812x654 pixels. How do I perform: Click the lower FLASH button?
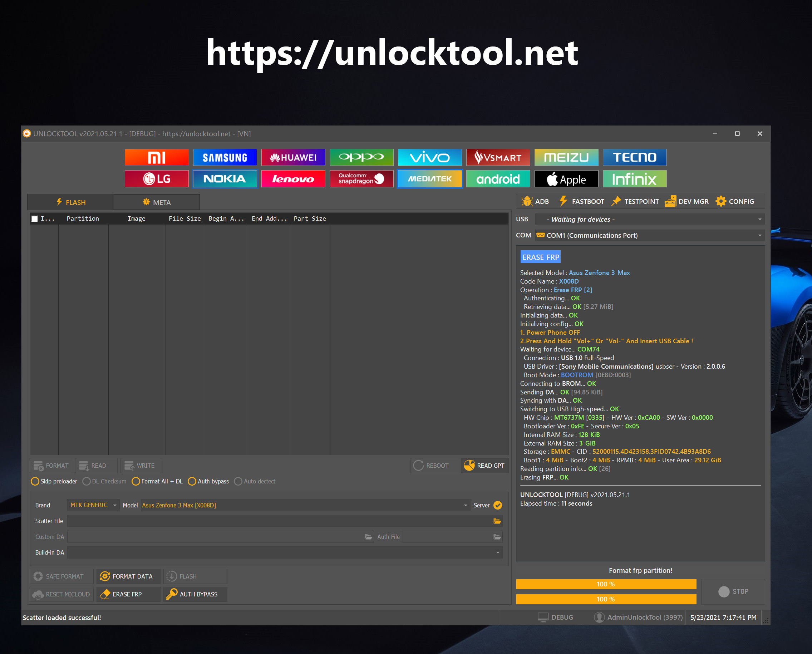(x=195, y=577)
